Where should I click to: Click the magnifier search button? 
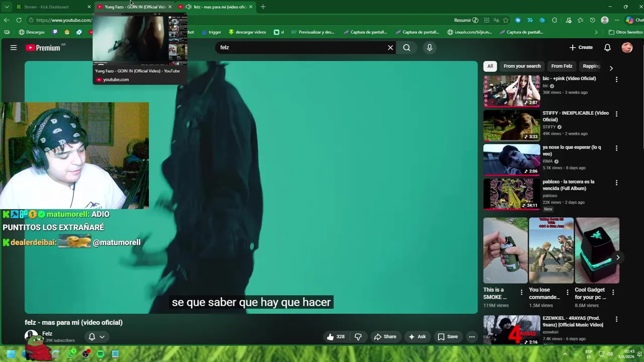pyautogui.click(x=407, y=48)
